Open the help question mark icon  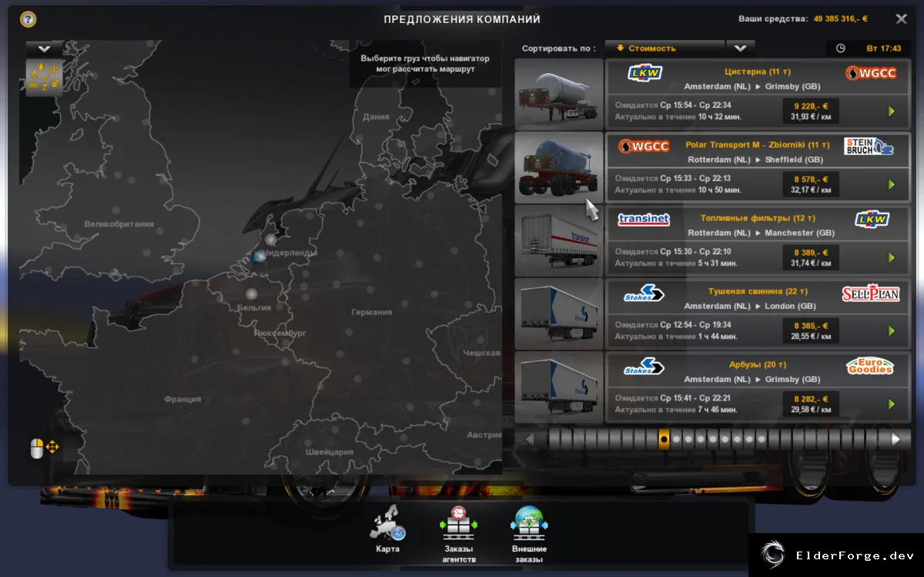tap(28, 19)
